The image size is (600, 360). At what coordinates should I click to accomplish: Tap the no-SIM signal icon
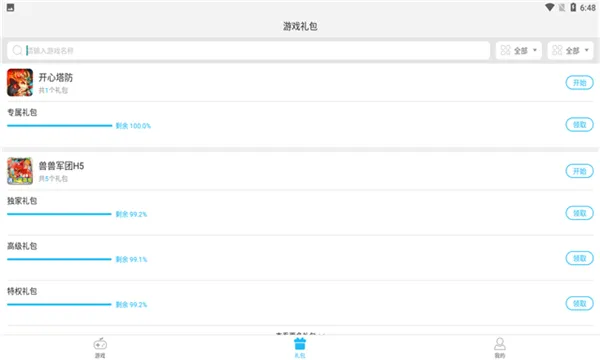(x=561, y=7)
